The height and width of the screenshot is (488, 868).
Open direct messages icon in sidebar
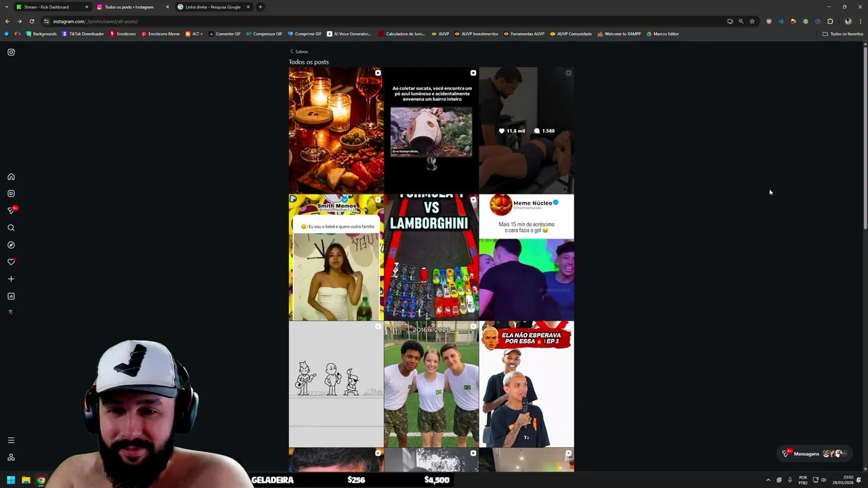11,211
